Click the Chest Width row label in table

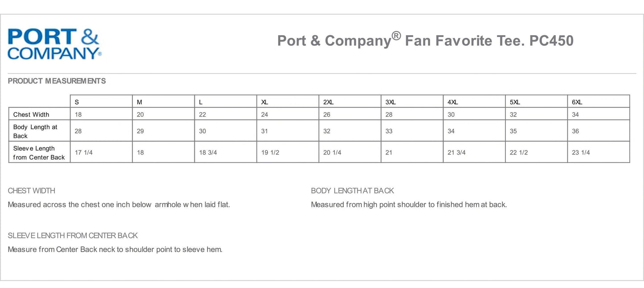[31, 114]
